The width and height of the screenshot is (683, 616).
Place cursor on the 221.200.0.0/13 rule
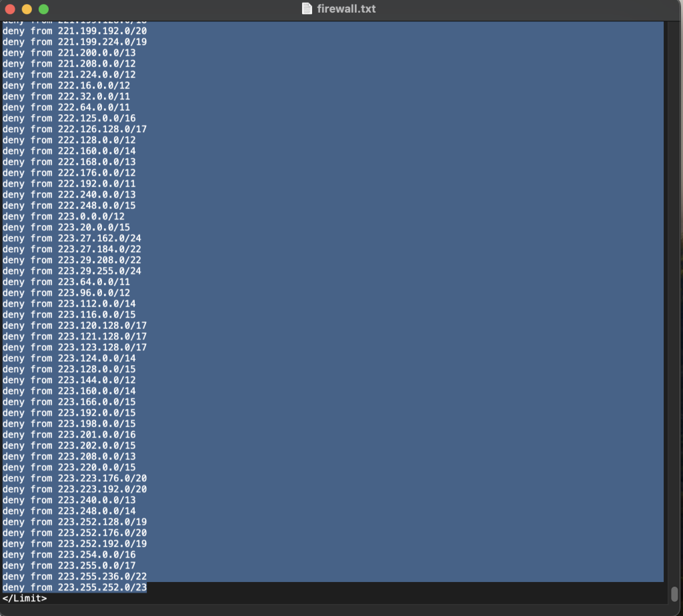[x=69, y=53]
